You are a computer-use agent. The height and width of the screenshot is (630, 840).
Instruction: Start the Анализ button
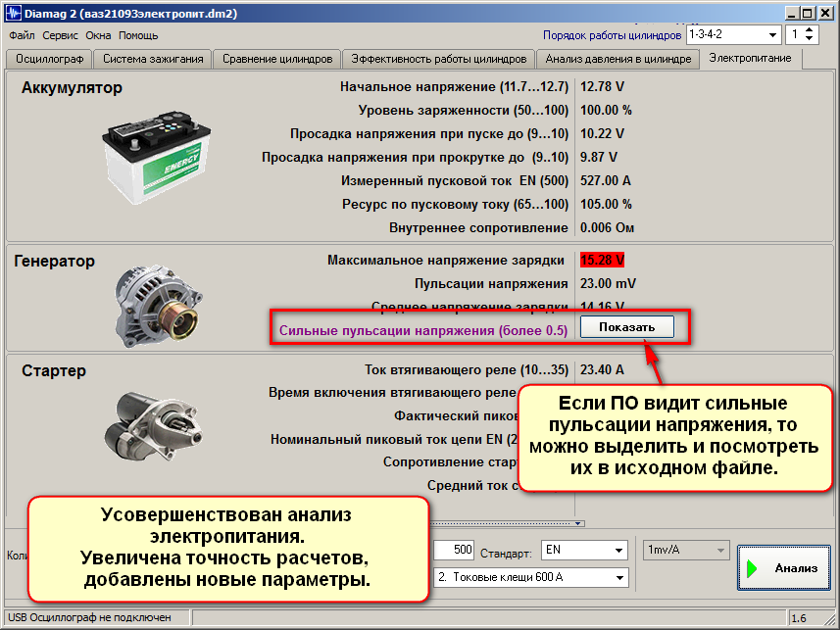(784, 568)
